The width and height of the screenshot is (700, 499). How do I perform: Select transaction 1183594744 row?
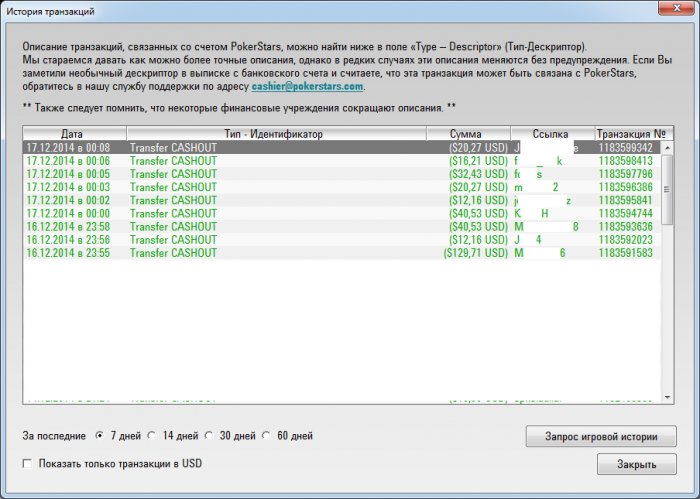[300, 213]
